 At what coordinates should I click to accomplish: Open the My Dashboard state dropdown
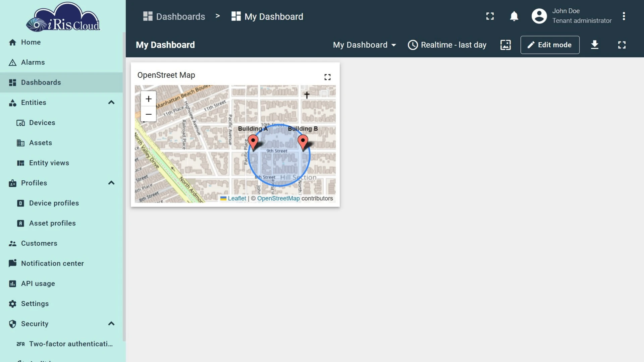[365, 45]
